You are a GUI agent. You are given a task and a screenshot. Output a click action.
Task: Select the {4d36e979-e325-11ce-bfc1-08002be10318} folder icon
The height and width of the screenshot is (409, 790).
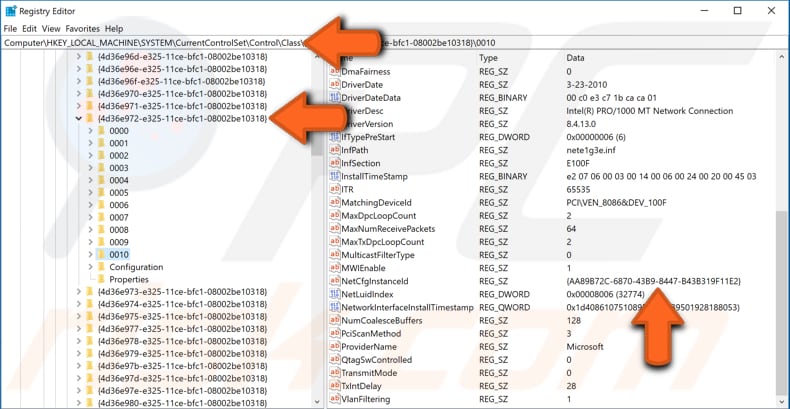[90, 353]
